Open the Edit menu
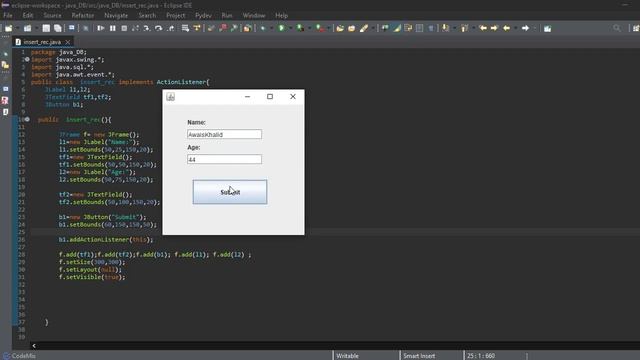 pyautogui.click(x=28, y=16)
